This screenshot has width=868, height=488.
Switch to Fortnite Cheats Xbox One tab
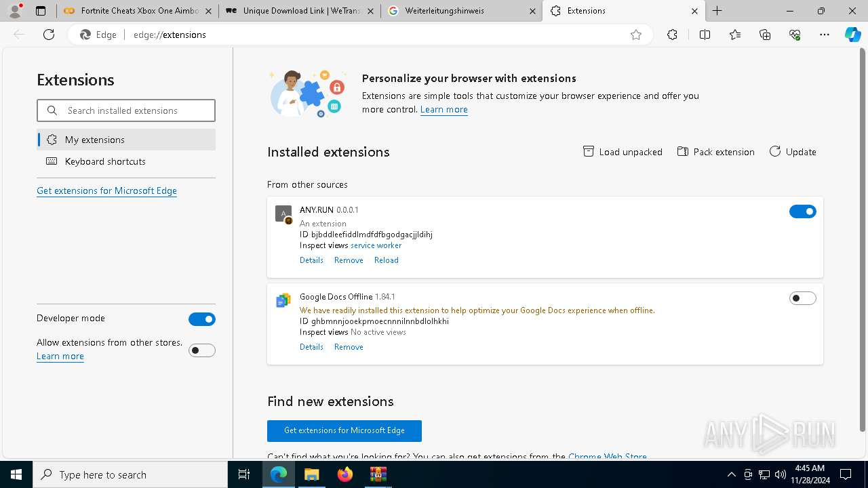[138, 11]
